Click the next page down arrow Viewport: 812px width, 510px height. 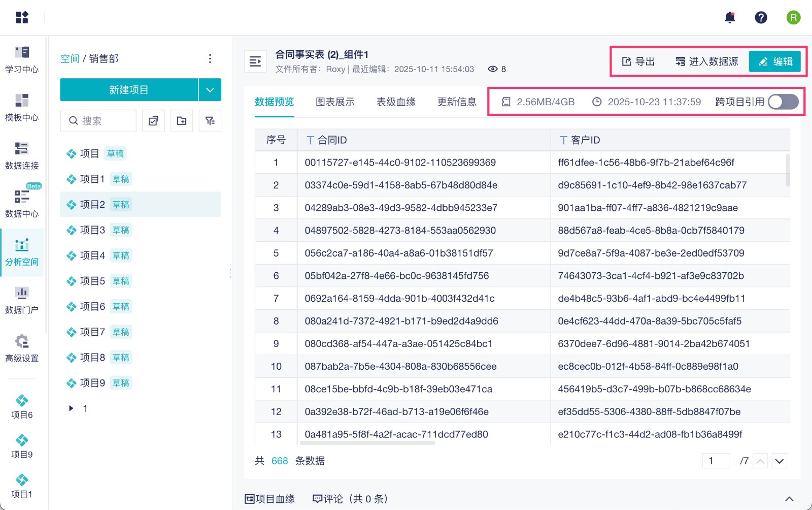pos(780,461)
